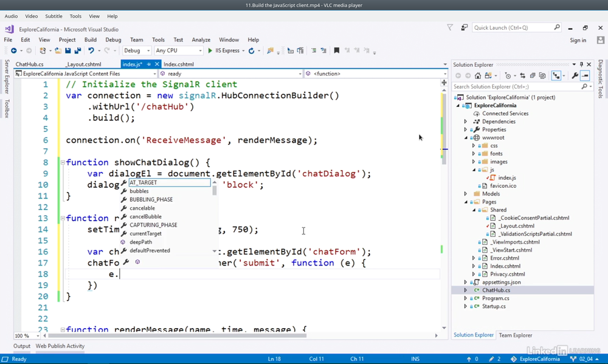
Task: Toggle Show All Files in Solution Explorer
Action: click(x=542, y=76)
